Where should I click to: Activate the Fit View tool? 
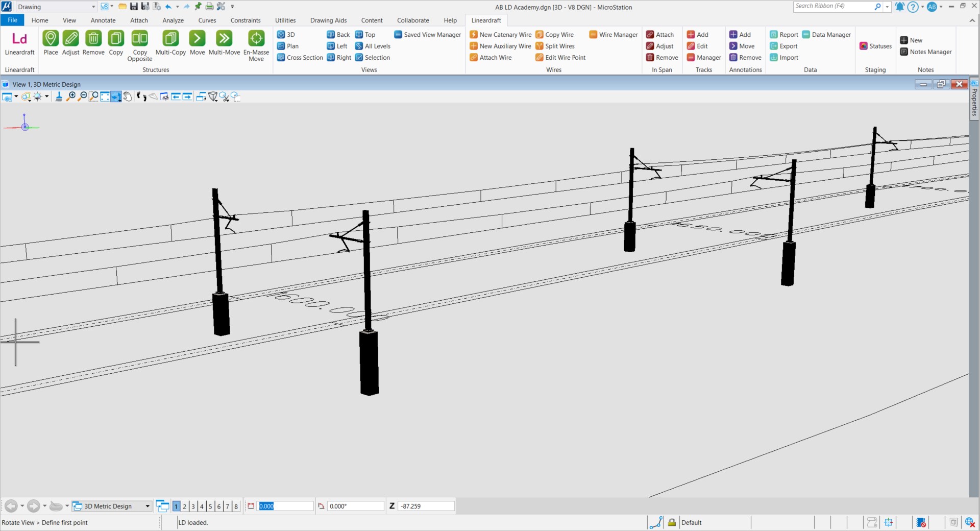click(x=105, y=96)
